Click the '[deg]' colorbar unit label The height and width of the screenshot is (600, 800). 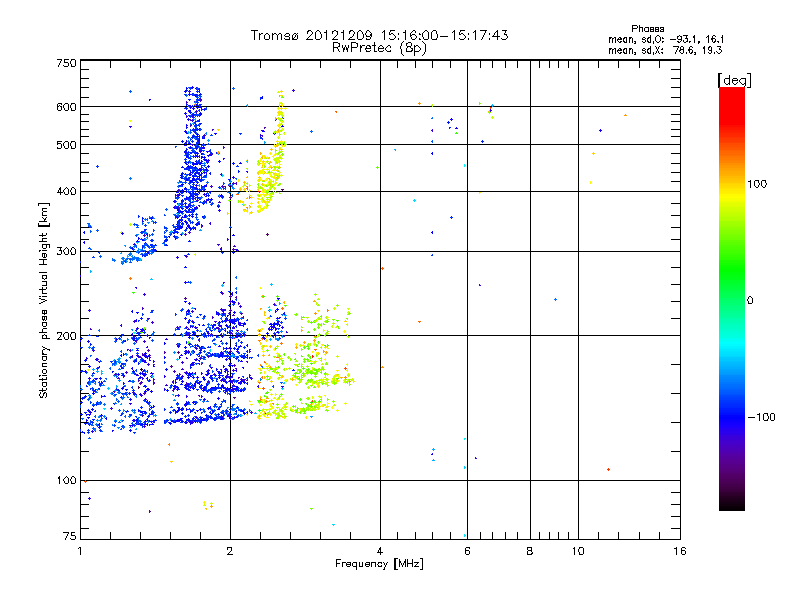734,80
